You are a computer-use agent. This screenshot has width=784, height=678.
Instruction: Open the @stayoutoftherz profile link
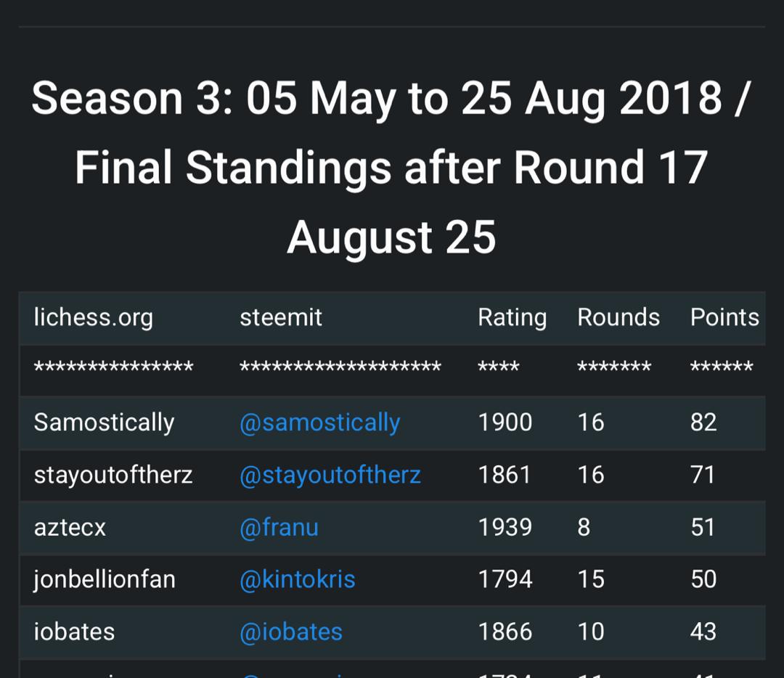point(330,475)
